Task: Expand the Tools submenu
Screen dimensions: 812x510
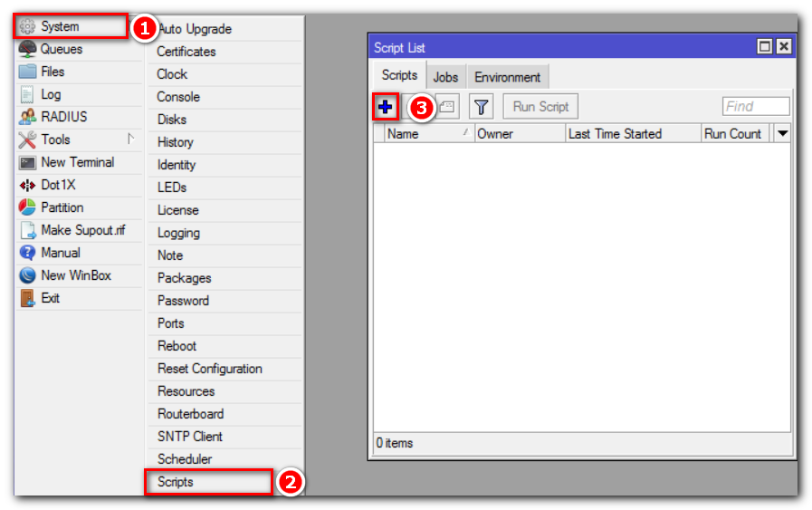Action: pyautogui.click(x=55, y=140)
